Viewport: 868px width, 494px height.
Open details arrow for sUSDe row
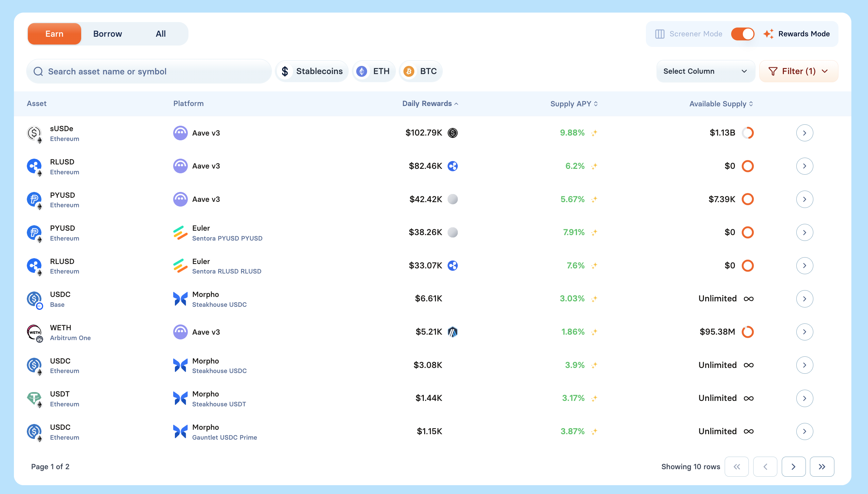804,133
